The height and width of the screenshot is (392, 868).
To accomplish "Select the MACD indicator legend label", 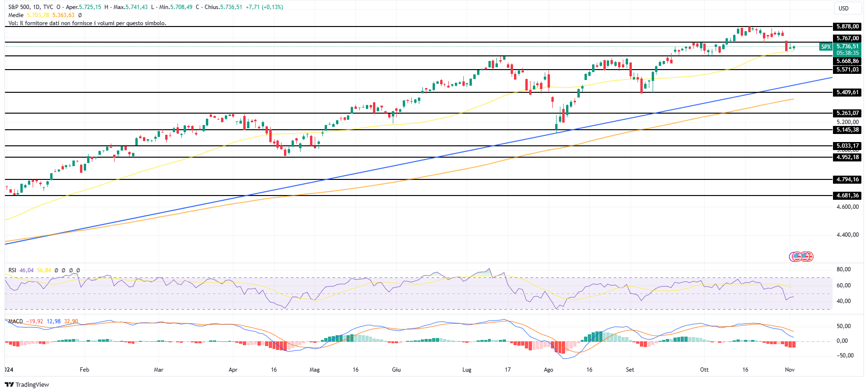I will tap(16, 321).
